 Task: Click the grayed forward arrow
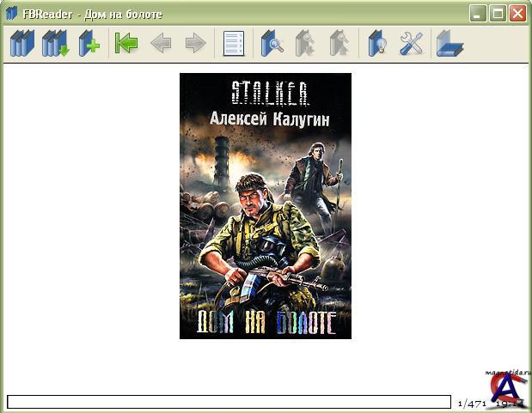pyautogui.click(x=196, y=43)
